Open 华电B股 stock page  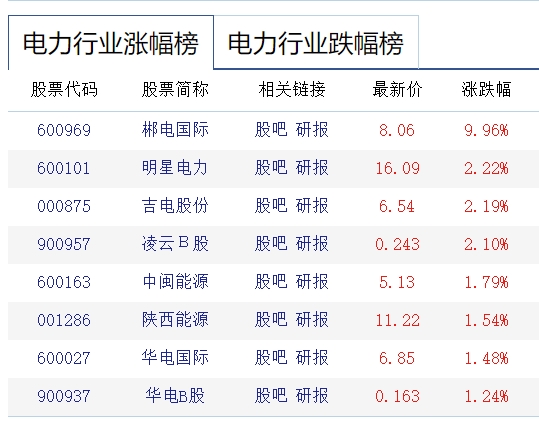coord(175,396)
